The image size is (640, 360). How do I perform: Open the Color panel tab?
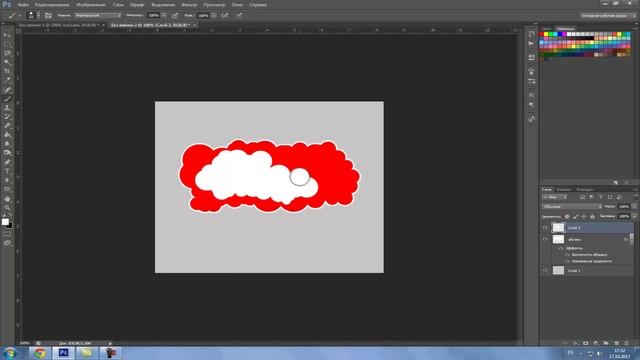(546, 29)
